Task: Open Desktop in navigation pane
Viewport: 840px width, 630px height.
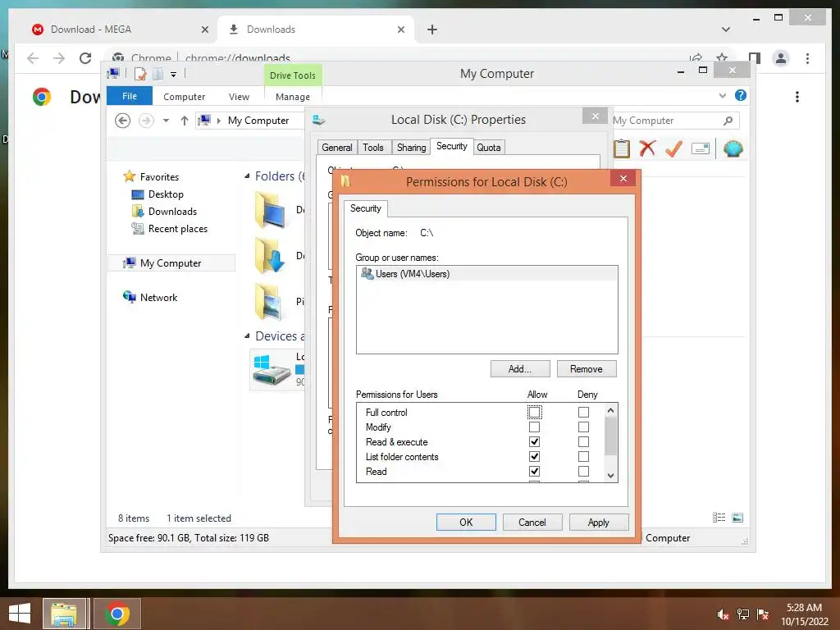Action: pos(166,194)
